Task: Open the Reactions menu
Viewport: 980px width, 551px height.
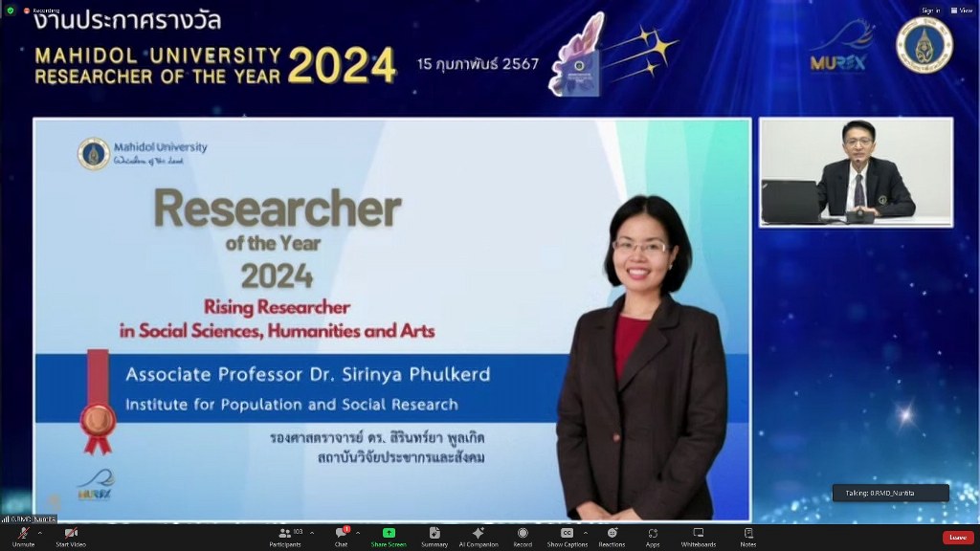Action: pos(612,537)
